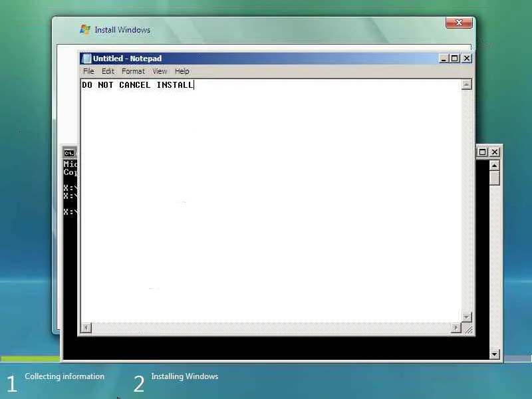
Task: Click the green setup progress bar
Action: tap(30, 358)
